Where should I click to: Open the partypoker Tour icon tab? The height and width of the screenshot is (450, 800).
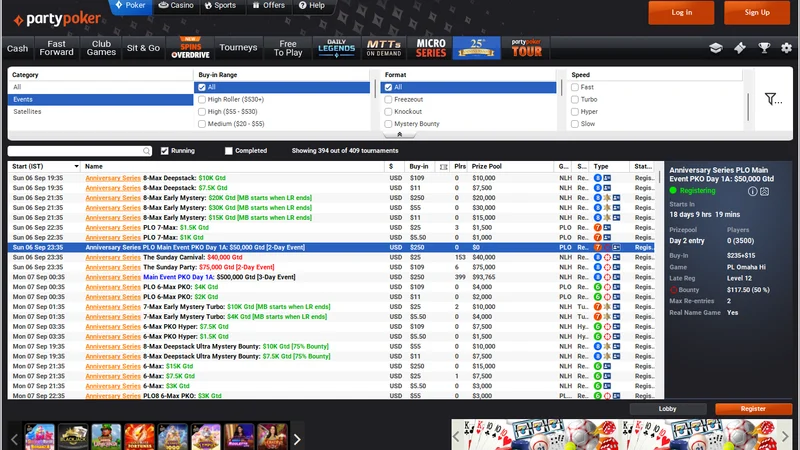click(x=527, y=48)
